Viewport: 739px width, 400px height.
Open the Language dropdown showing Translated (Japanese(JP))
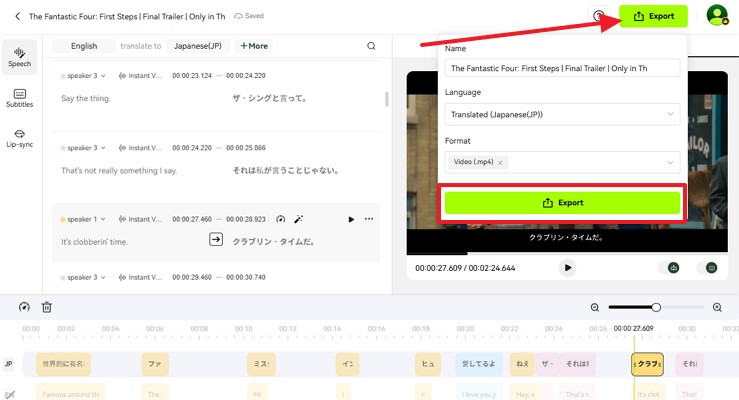[x=562, y=114]
